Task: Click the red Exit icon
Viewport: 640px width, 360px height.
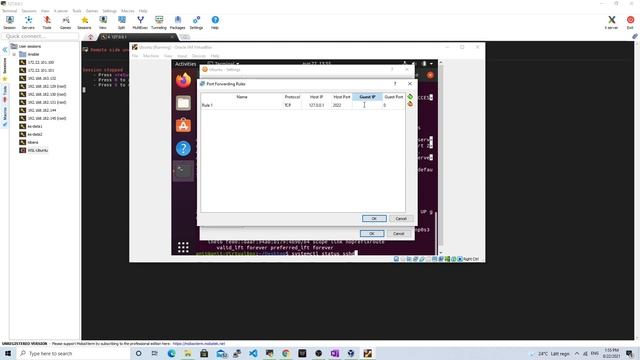Action: (x=630, y=22)
